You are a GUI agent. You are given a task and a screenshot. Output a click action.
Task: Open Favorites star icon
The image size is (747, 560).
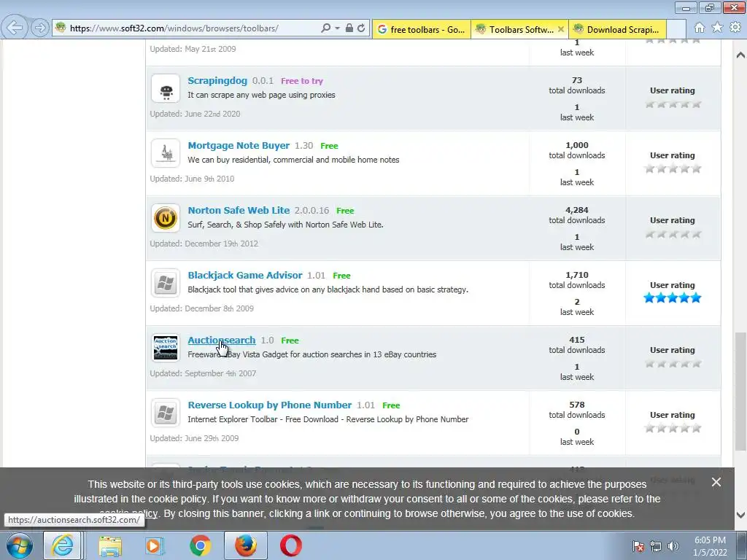[x=717, y=28]
